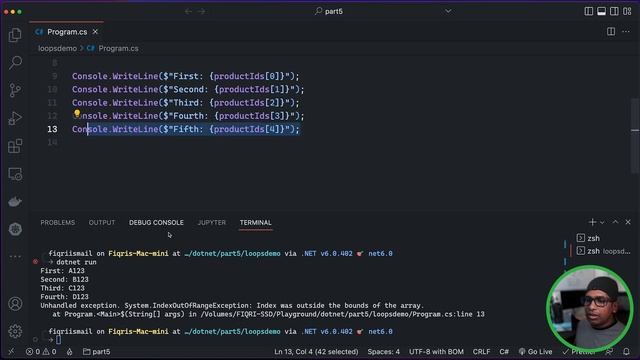Open notifications bell in status bar

tap(626, 351)
